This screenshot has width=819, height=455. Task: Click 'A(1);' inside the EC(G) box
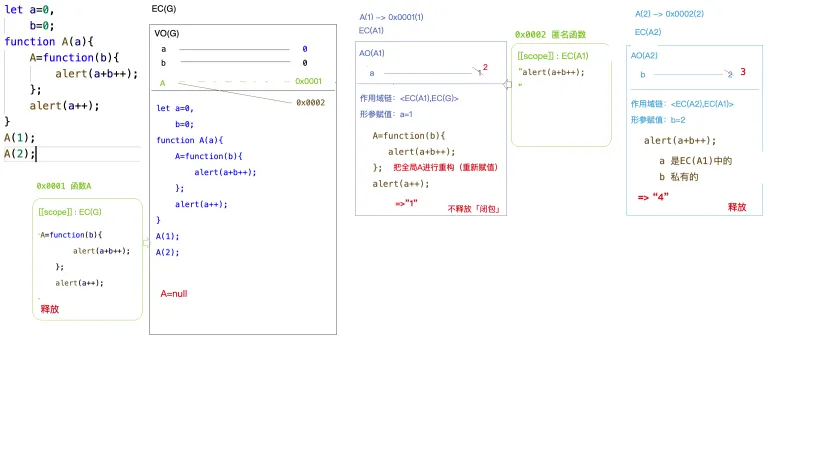(167, 236)
